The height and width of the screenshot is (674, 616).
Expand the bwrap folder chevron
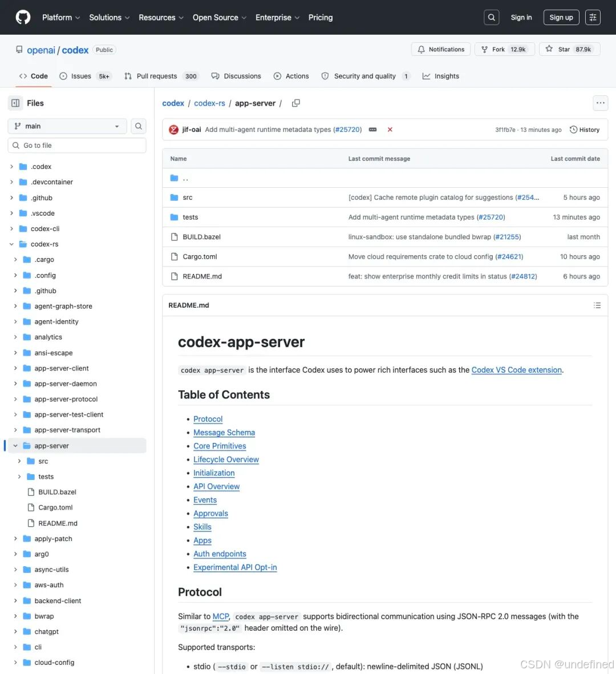(15, 616)
